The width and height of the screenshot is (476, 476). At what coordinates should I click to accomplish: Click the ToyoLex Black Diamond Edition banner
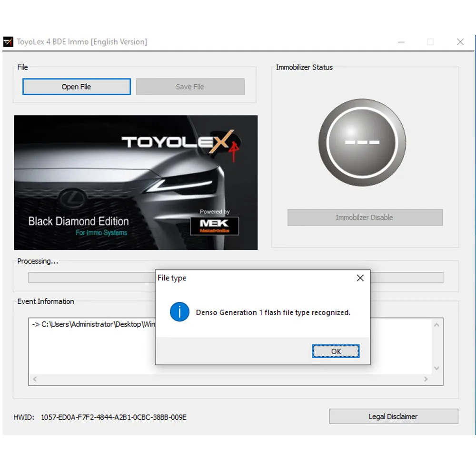point(136,182)
